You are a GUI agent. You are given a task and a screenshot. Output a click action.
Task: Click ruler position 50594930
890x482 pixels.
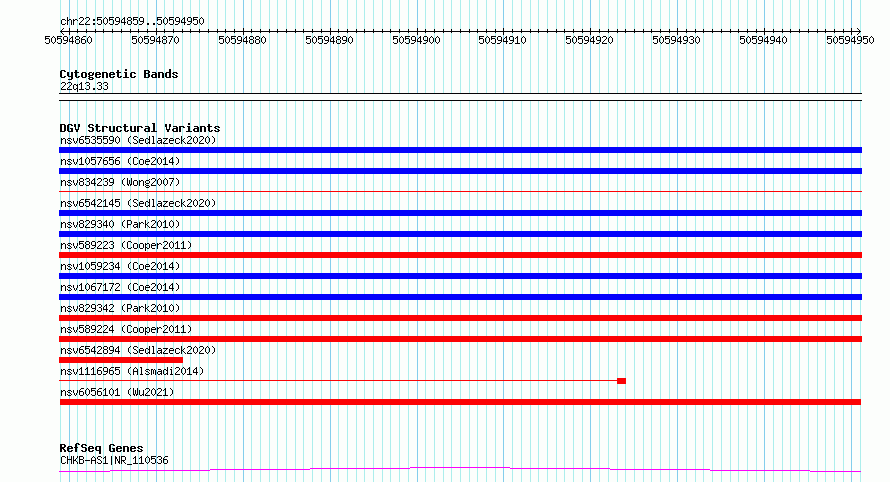[x=676, y=40]
